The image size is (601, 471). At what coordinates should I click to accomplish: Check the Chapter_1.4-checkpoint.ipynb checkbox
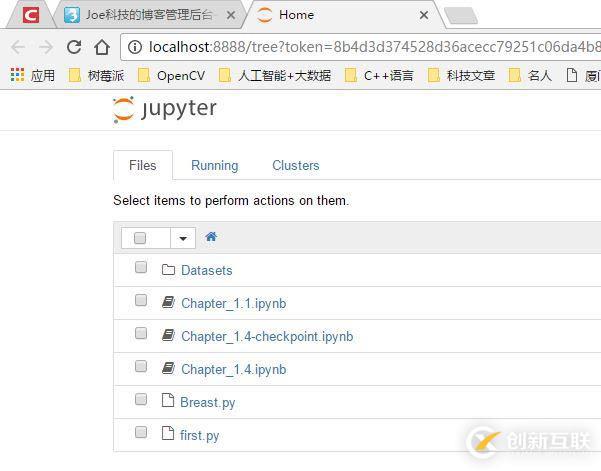click(x=141, y=333)
